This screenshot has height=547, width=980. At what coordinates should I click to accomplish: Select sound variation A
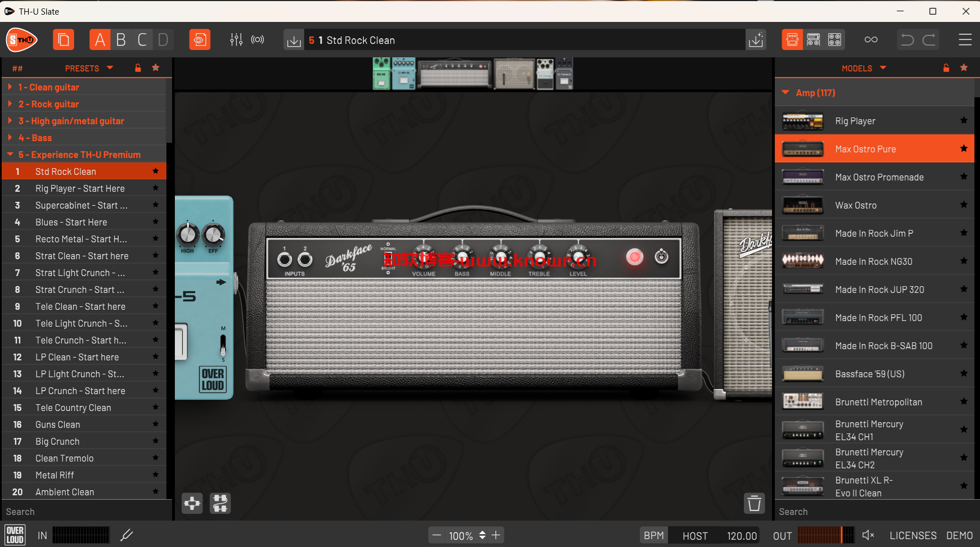pos(100,40)
